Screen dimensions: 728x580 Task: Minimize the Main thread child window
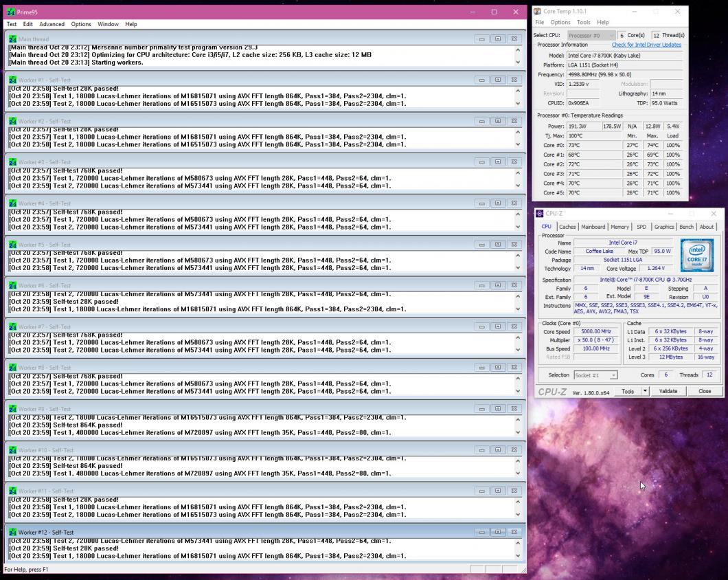481,39
